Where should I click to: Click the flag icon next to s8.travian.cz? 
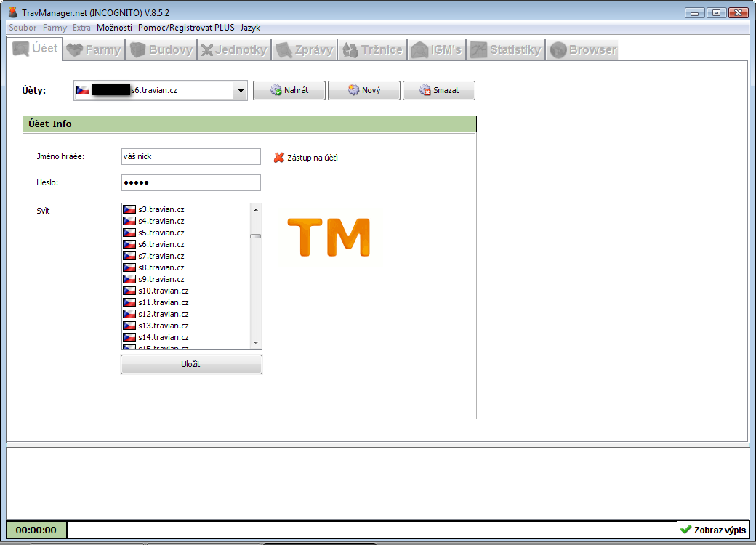tap(129, 267)
